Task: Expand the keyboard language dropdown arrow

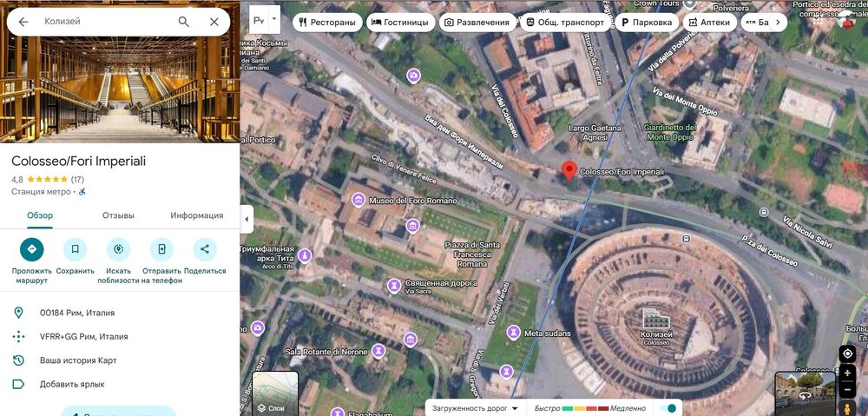Action: [x=275, y=17]
